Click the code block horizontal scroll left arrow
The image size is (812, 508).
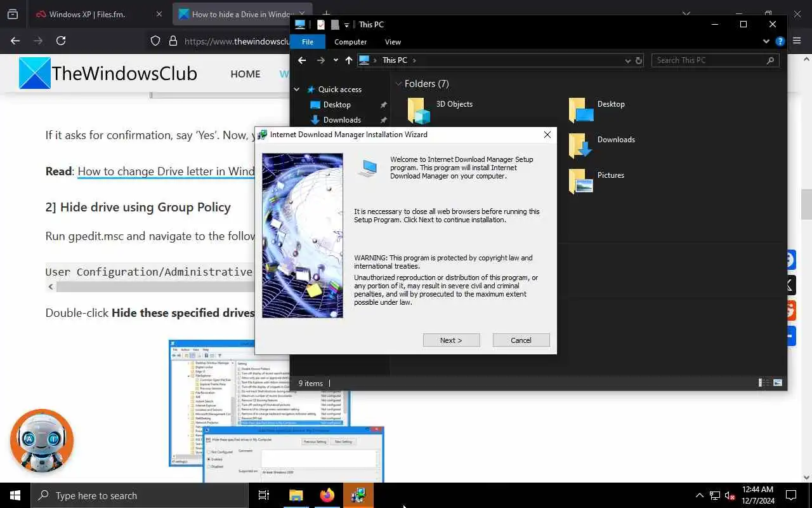[x=51, y=287]
